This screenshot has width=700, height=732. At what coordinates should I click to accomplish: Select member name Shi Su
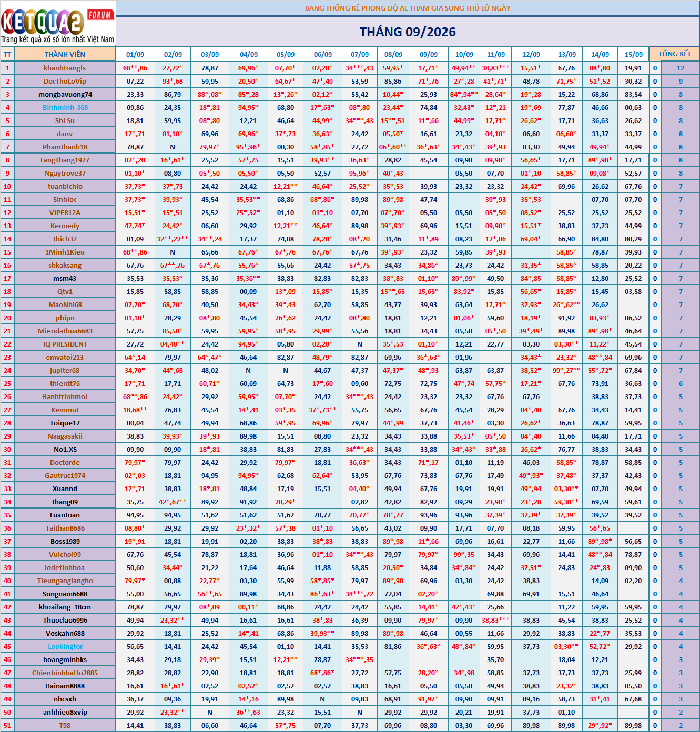65,120
